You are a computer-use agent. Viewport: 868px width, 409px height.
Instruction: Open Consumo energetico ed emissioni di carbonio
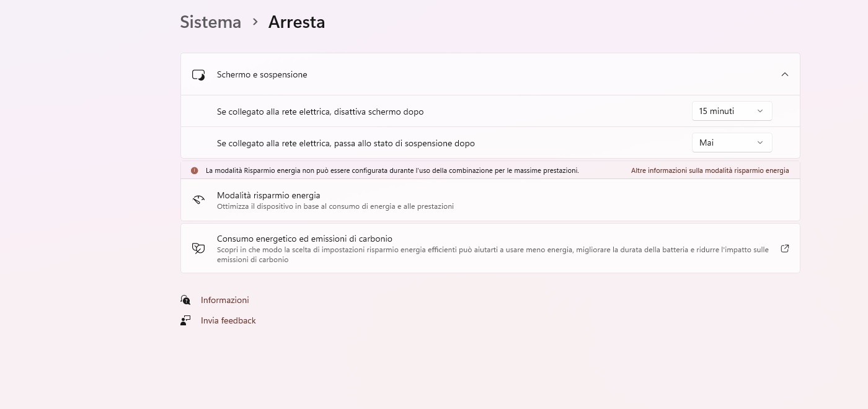click(304, 239)
